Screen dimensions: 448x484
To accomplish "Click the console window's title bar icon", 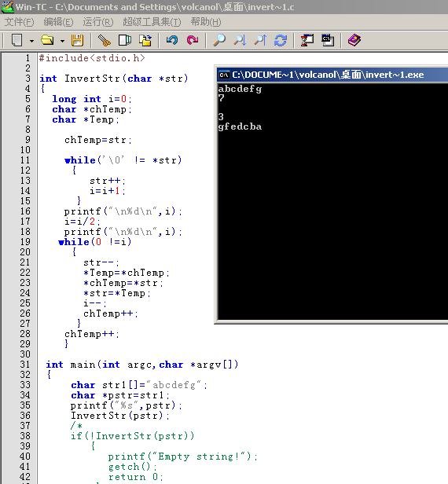I will coord(224,75).
